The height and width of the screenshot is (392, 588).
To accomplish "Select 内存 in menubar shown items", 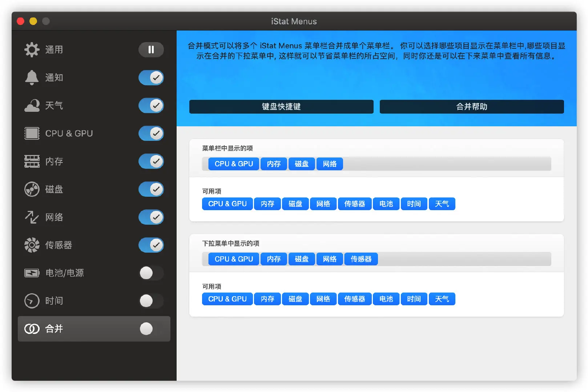I will [274, 164].
